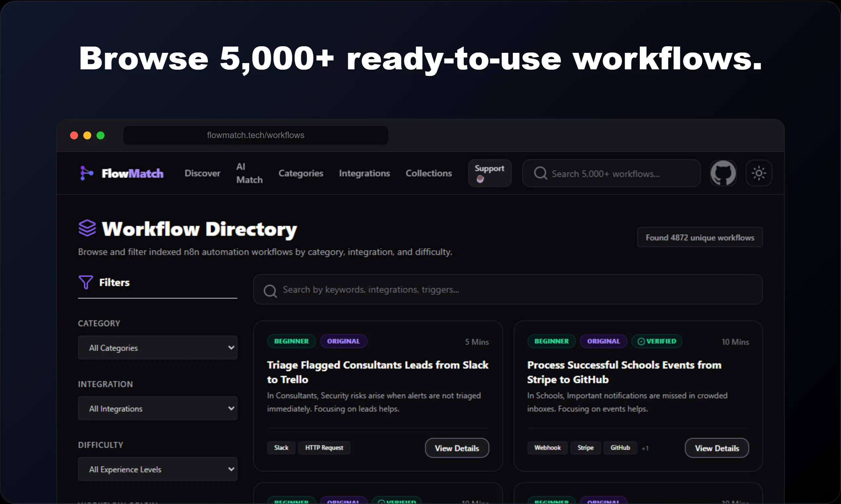This screenshot has width=841, height=504.
Task: Click the FlowMatch logo icon
Action: pyautogui.click(x=86, y=173)
